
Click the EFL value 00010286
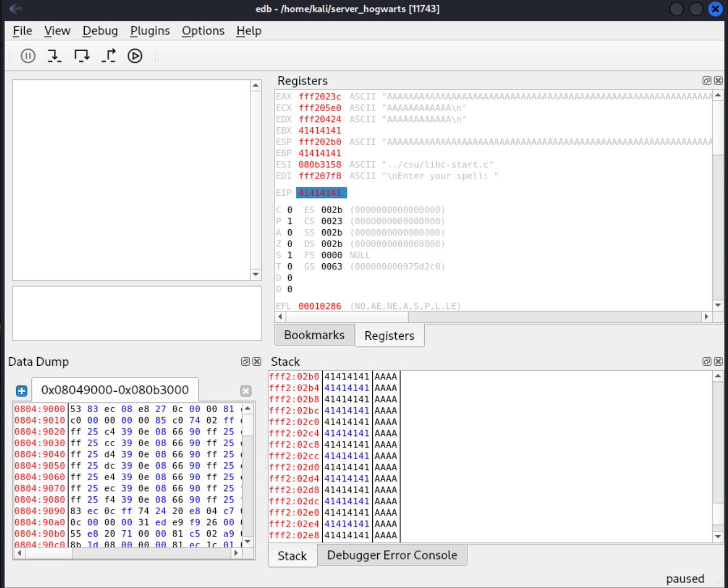point(320,306)
